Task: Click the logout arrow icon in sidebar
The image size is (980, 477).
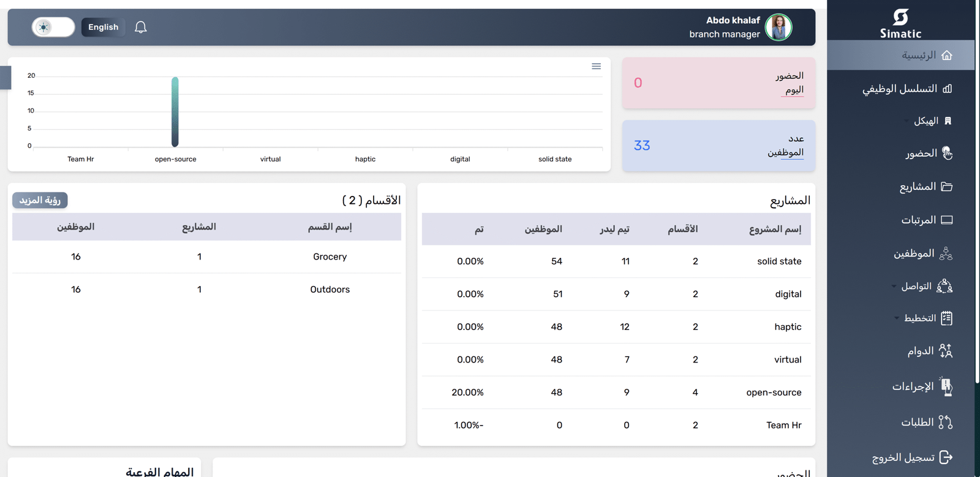Action: click(946, 457)
